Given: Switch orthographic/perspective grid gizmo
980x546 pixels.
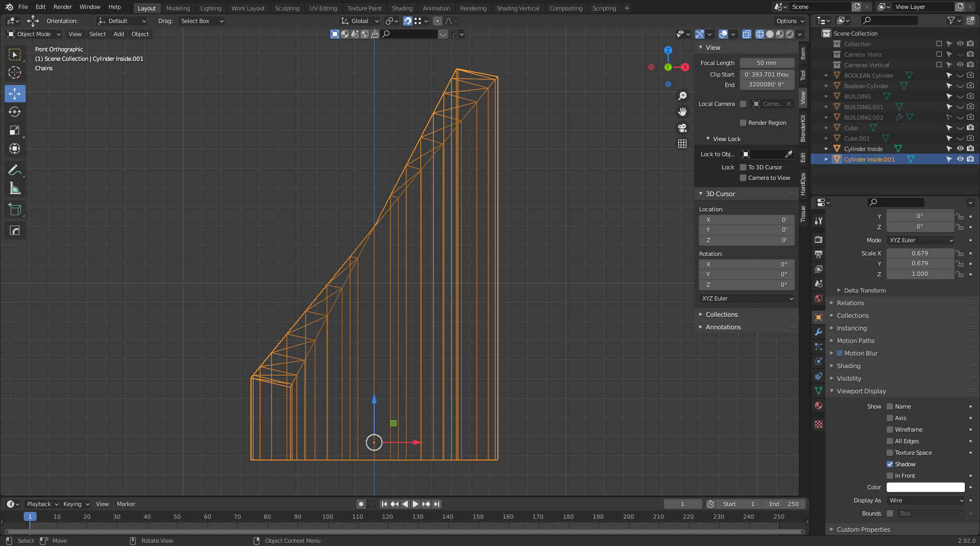Looking at the screenshot, I should click(682, 143).
